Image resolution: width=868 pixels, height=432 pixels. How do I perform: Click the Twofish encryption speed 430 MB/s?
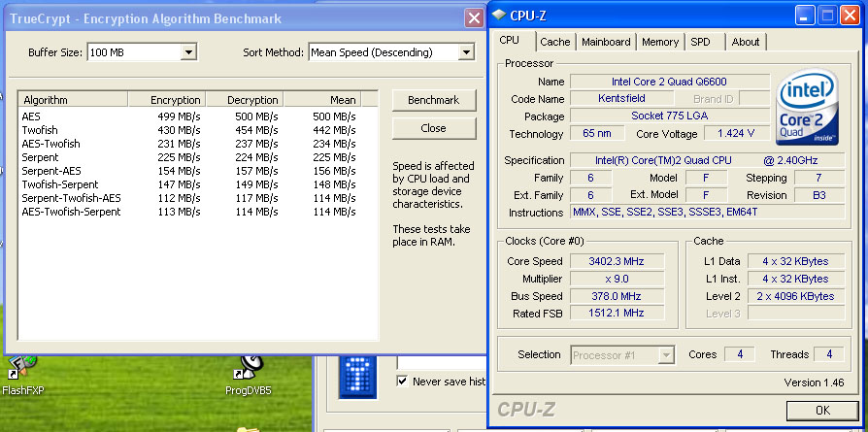point(179,130)
